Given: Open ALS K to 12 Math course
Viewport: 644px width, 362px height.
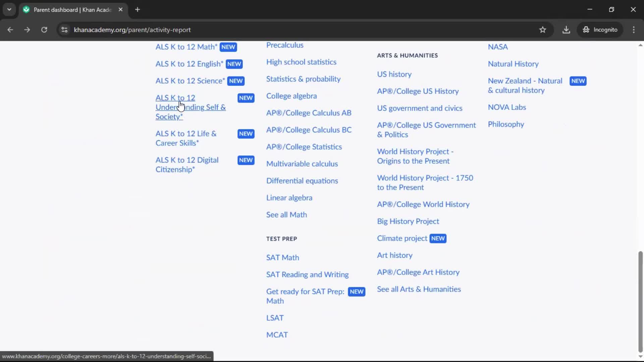Looking at the screenshot, I should 186,47.
